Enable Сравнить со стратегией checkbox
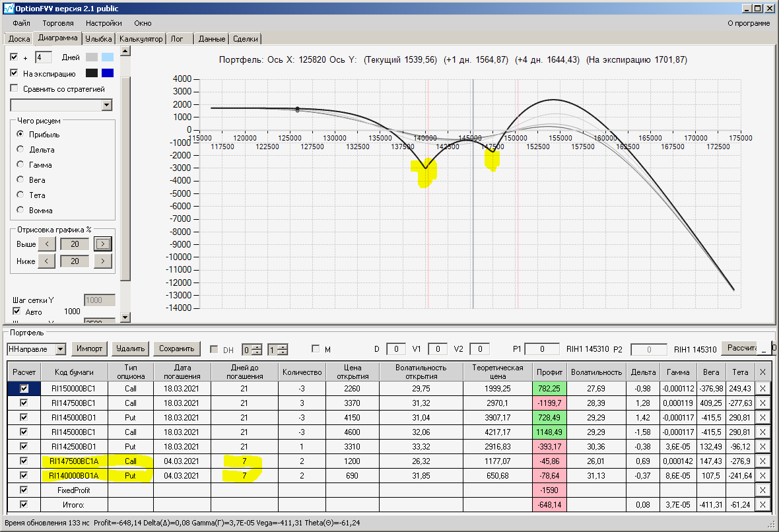The height and width of the screenshot is (532, 779). [x=14, y=88]
